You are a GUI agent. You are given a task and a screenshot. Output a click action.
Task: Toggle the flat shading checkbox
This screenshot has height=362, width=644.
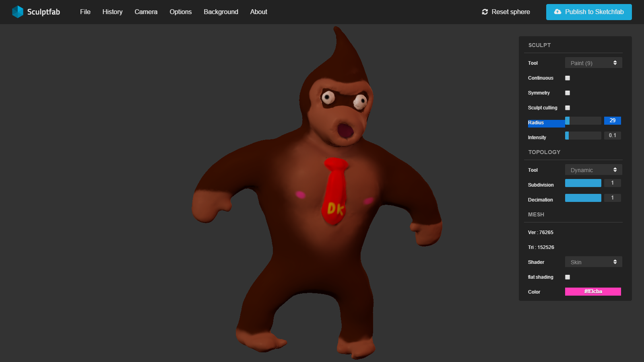[568, 277]
